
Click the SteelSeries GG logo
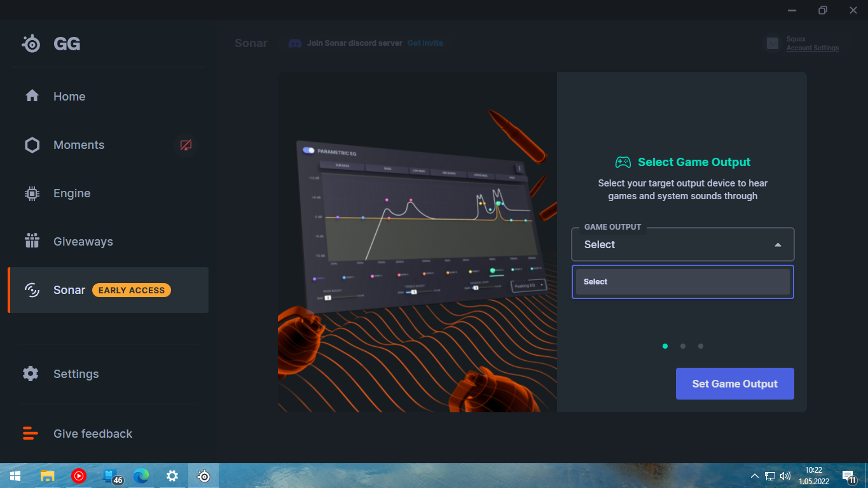51,44
